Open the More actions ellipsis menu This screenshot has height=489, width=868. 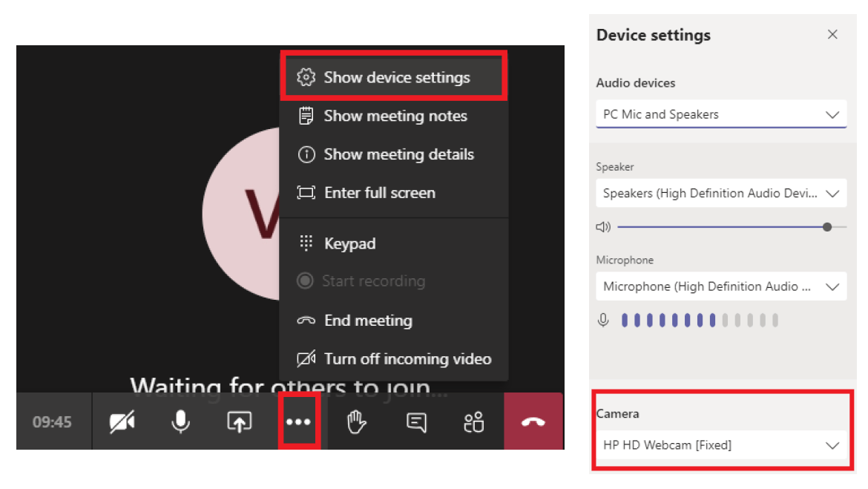[298, 422]
